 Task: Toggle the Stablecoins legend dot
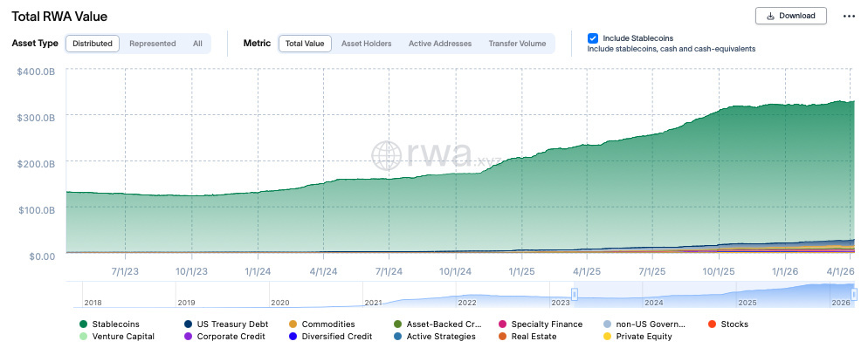coord(84,324)
